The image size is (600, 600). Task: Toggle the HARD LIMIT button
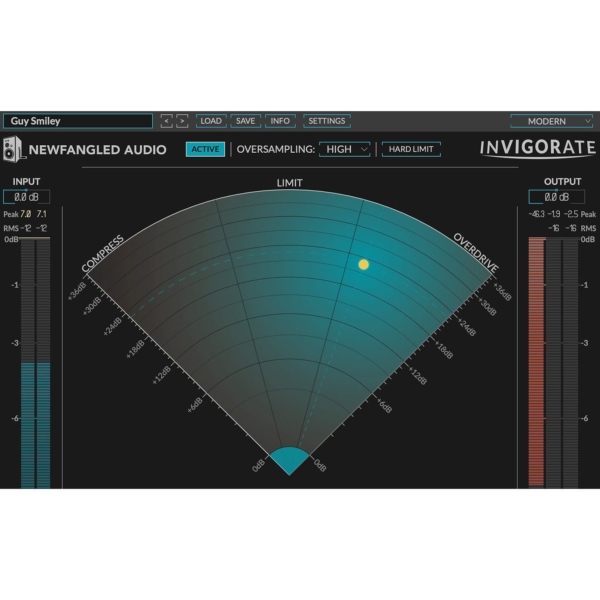point(411,149)
